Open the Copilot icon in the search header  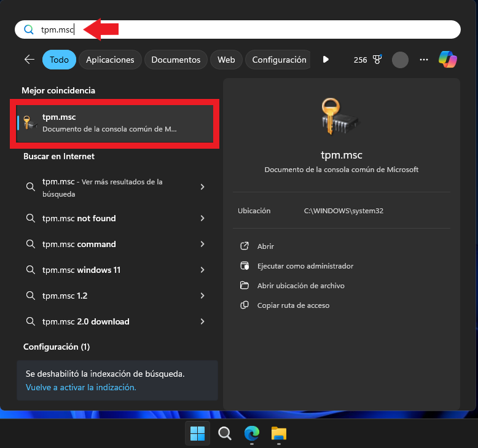(447, 60)
